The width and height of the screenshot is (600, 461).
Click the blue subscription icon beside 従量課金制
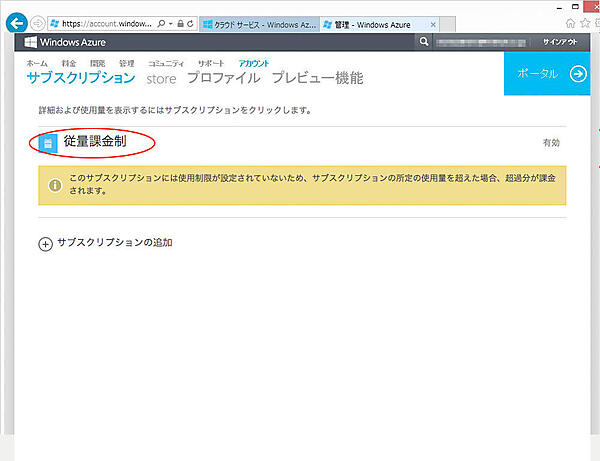pos(48,143)
